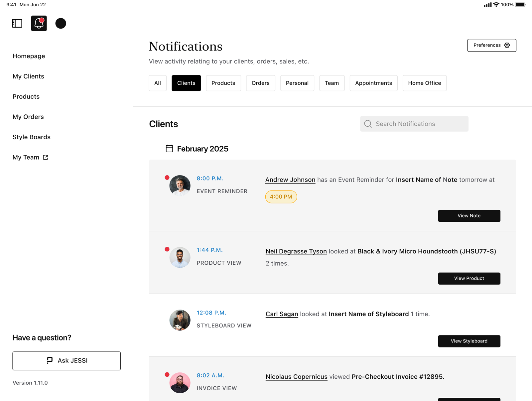Click the PRODUCT VIEW label

pos(219,263)
